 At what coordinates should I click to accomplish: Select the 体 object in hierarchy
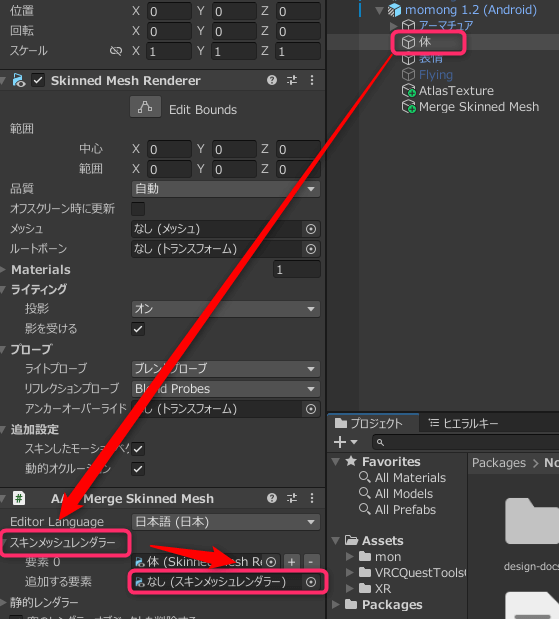(425, 42)
